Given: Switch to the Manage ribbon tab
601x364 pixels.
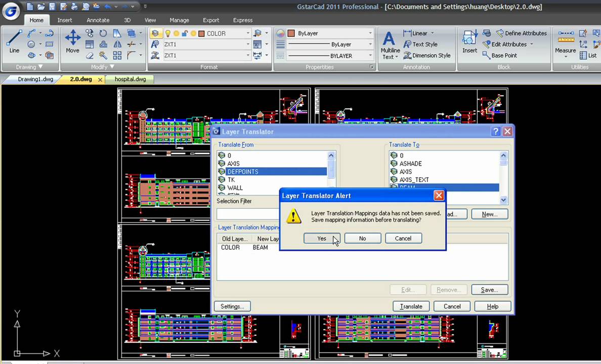Looking at the screenshot, I should [180, 20].
